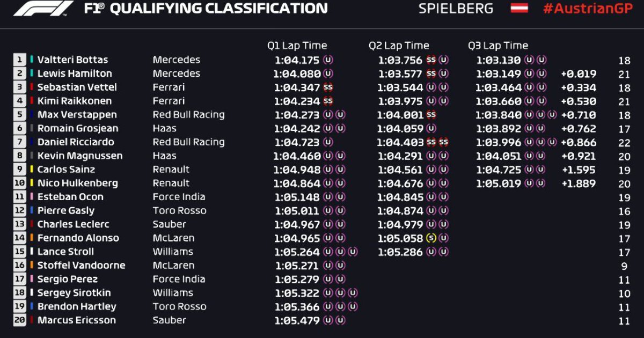Click Hamilton's +0.019 gap value
This screenshot has width=644, height=338.
(579, 74)
